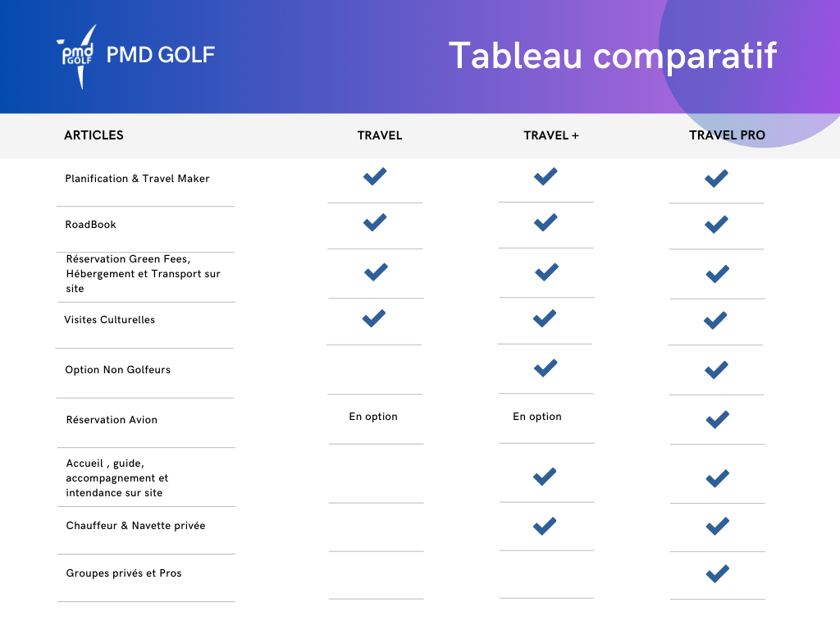840x630 pixels.
Task: Click the ARTICLES column header
Action: (94, 135)
